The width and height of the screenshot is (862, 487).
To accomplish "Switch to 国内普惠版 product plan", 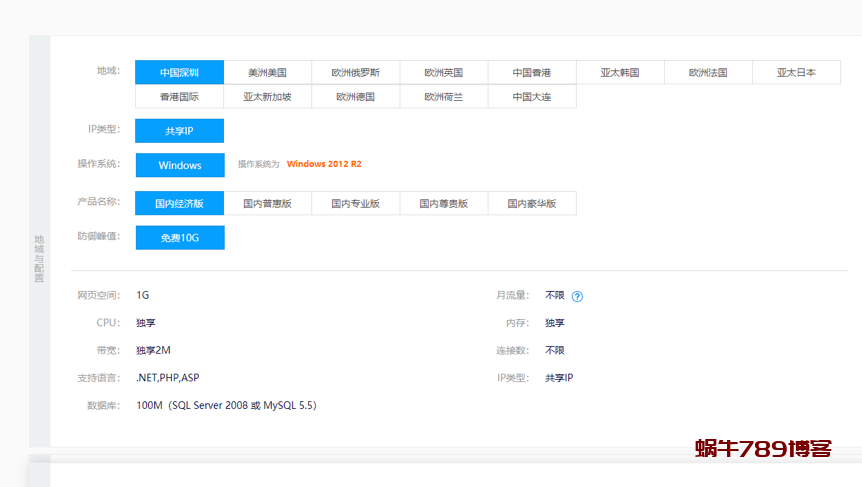I will (x=267, y=203).
